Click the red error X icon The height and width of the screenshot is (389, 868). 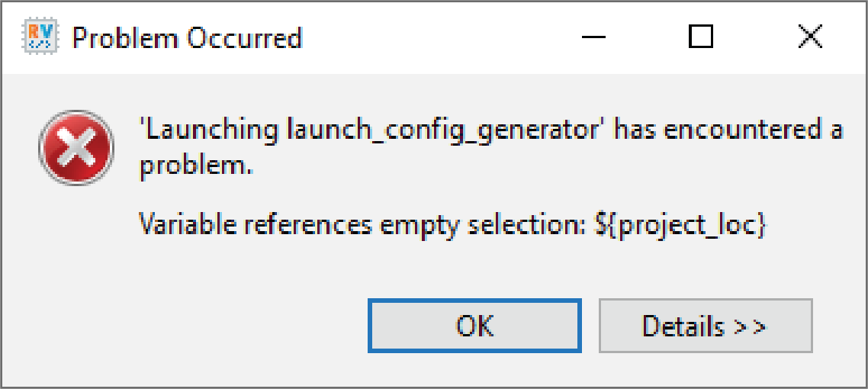click(x=76, y=148)
